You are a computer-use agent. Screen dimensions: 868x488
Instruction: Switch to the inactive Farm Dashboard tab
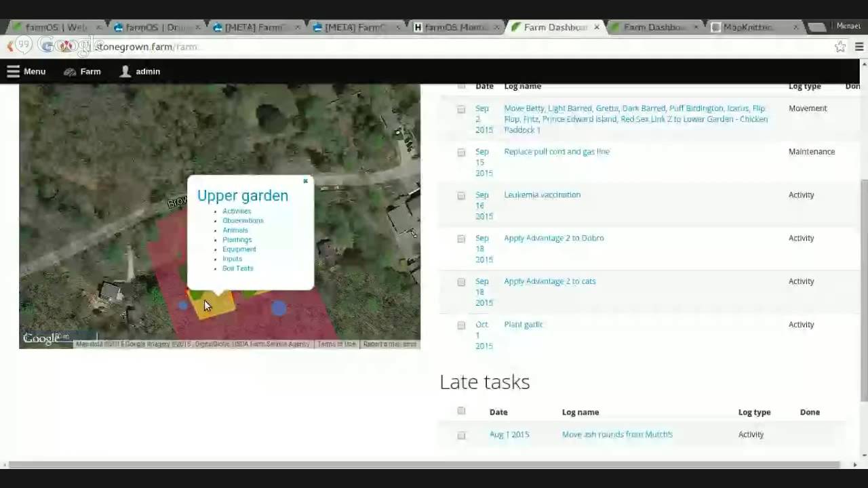(654, 28)
